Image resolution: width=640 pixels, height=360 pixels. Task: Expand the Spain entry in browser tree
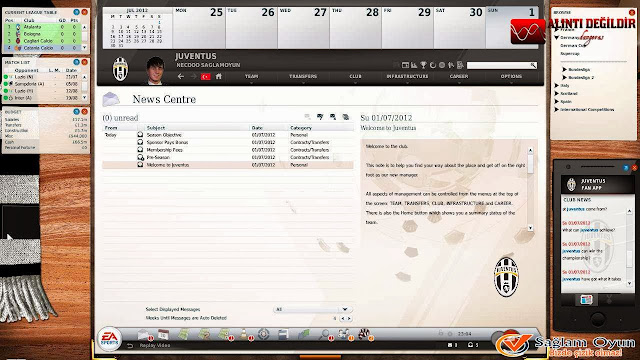pyautogui.click(x=556, y=102)
